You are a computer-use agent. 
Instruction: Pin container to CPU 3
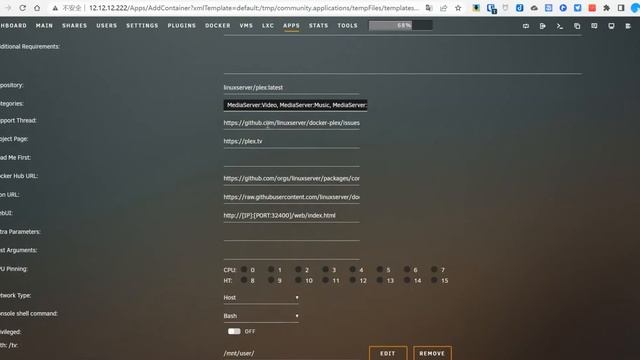[x=325, y=269]
